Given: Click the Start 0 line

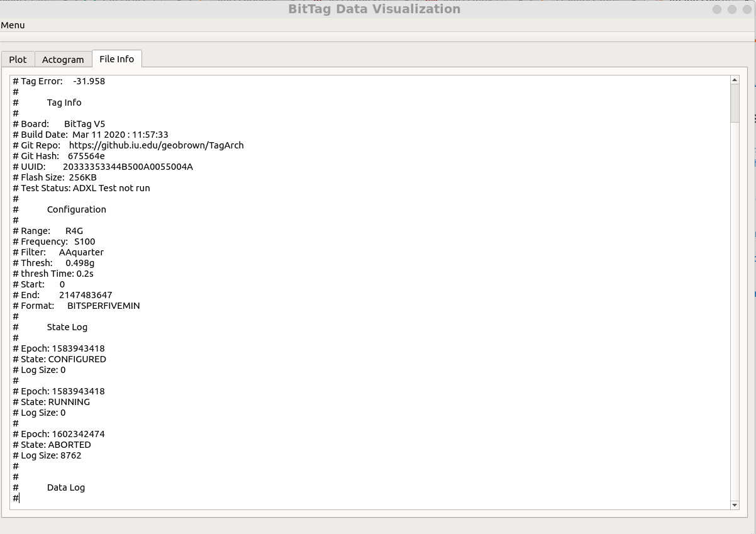Looking at the screenshot, I should click(38, 284).
